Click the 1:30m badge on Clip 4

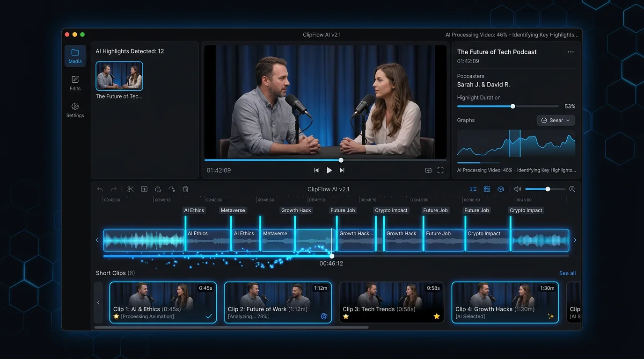point(547,288)
